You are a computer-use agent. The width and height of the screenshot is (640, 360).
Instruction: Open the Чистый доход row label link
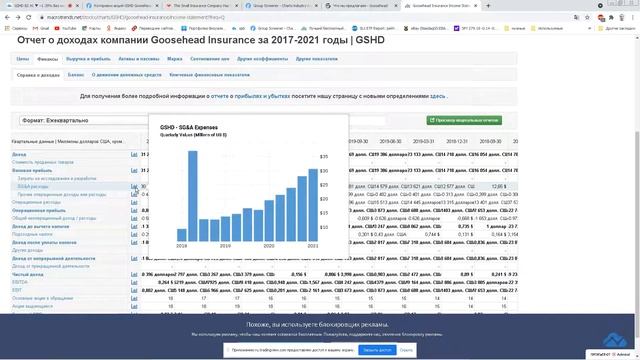coord(27,274)
